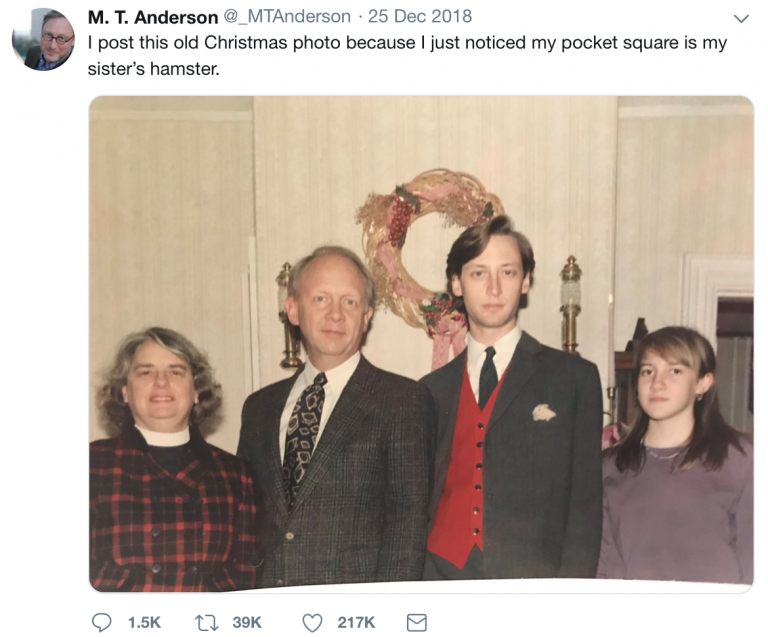
Task: Open the @_MTAnderson handle link
Action: [287, 17]
